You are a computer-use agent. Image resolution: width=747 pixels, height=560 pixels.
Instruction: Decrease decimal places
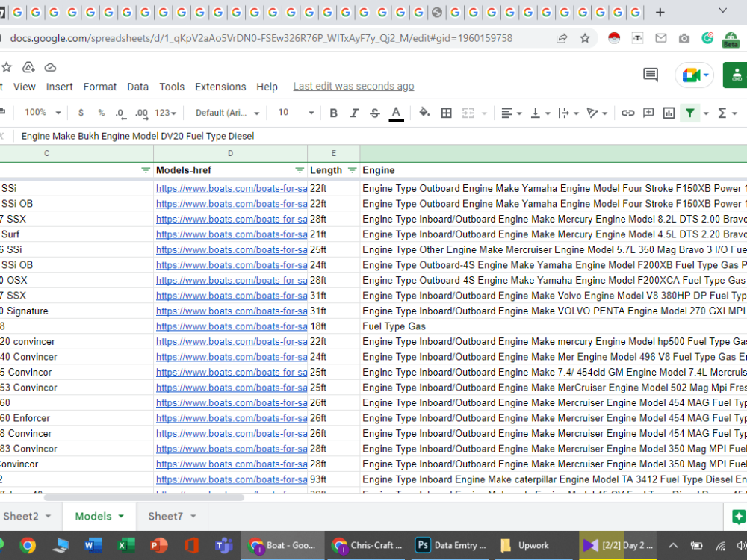(x=120, y=113)
